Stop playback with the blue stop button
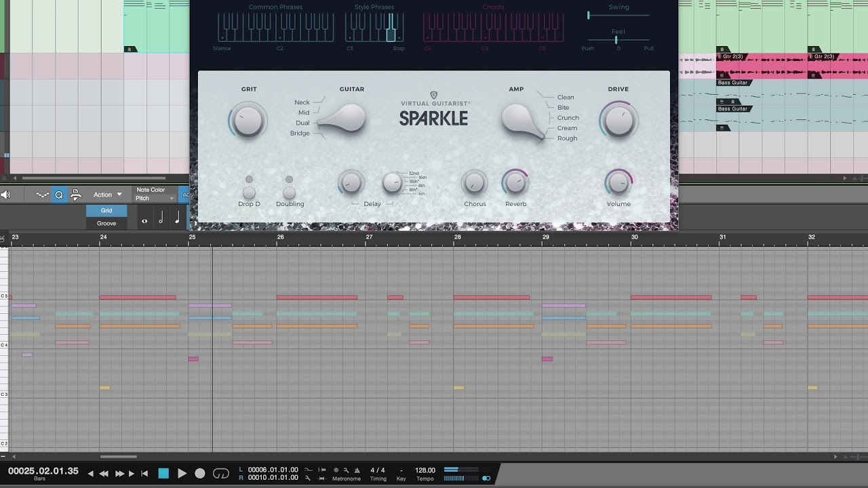The height and width of the screenshot is (488, 868). (163, 474)
